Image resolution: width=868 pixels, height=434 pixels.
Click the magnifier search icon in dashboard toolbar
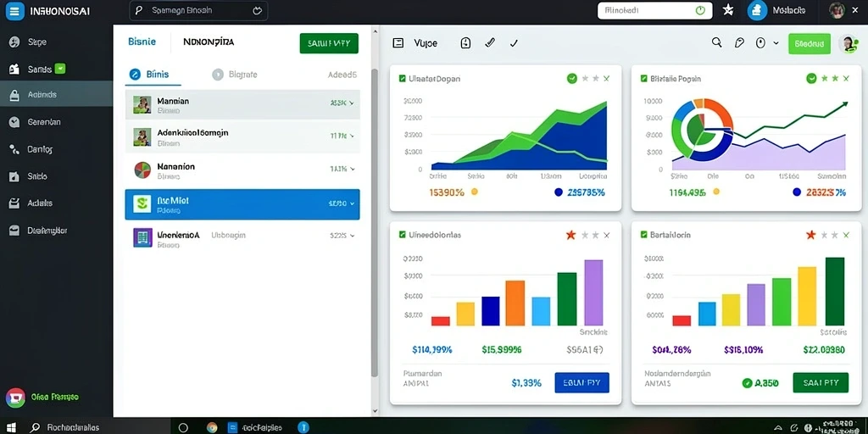pos(717,42)
